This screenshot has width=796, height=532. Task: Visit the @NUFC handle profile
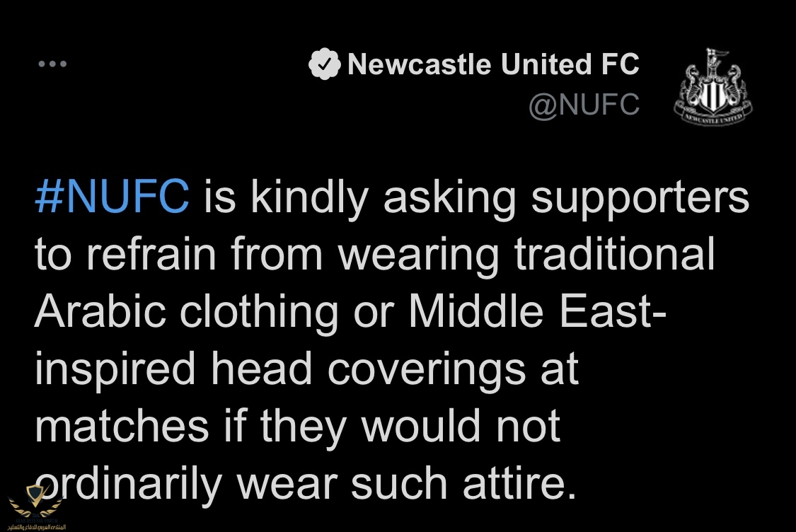click(584, 105)
